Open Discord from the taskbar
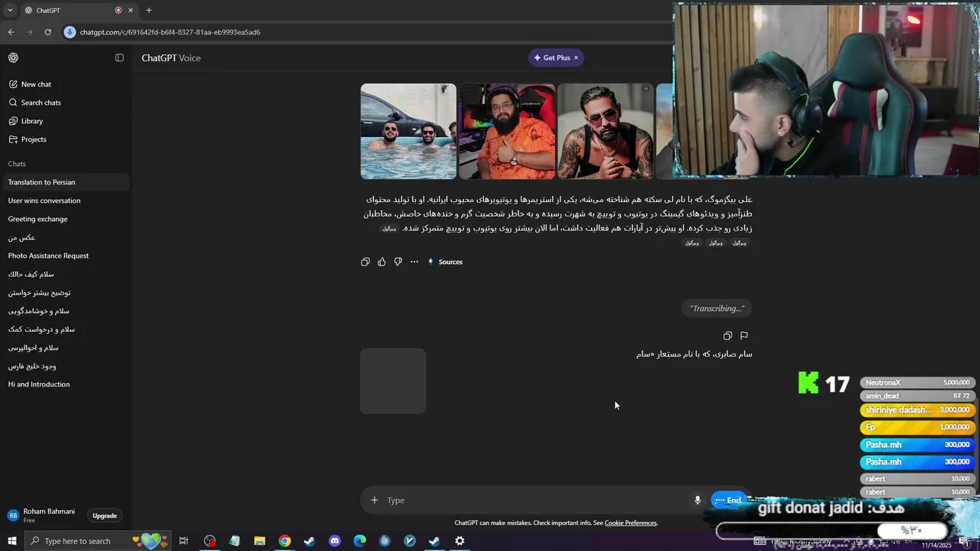Image resolution: width=980 pixels, height=551 pixels. click(335, 541)
